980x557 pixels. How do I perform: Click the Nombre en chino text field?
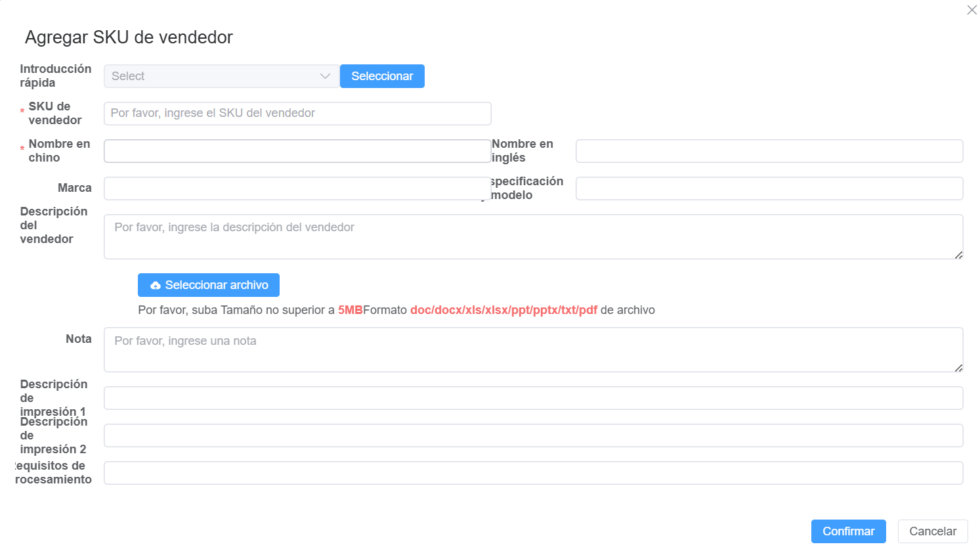297,151
